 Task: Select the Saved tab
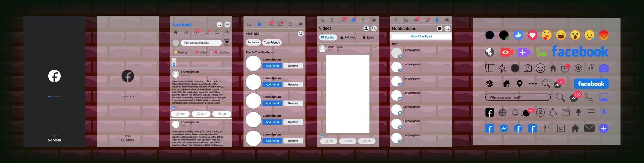pyautogui.click(x=368, y=38)
